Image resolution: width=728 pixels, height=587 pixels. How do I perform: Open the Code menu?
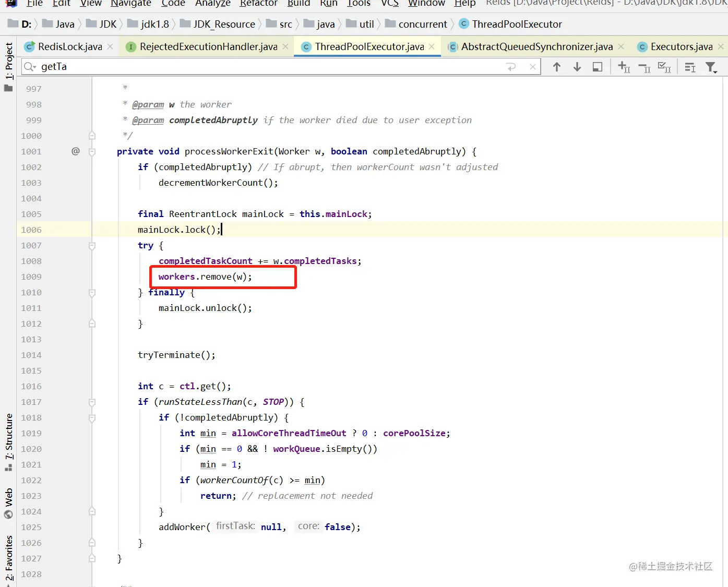(x=173, y=3)
